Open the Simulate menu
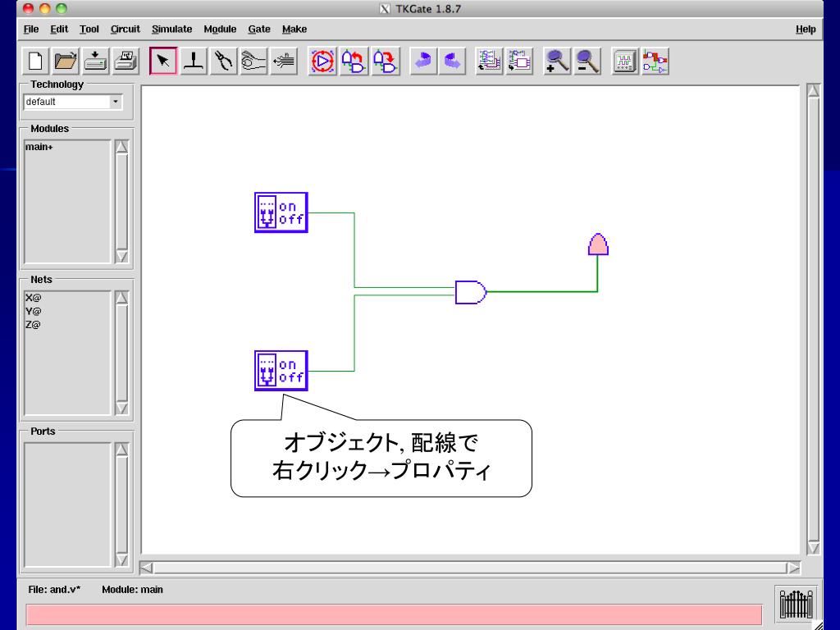The image size is (840, 630). [172, 29]
